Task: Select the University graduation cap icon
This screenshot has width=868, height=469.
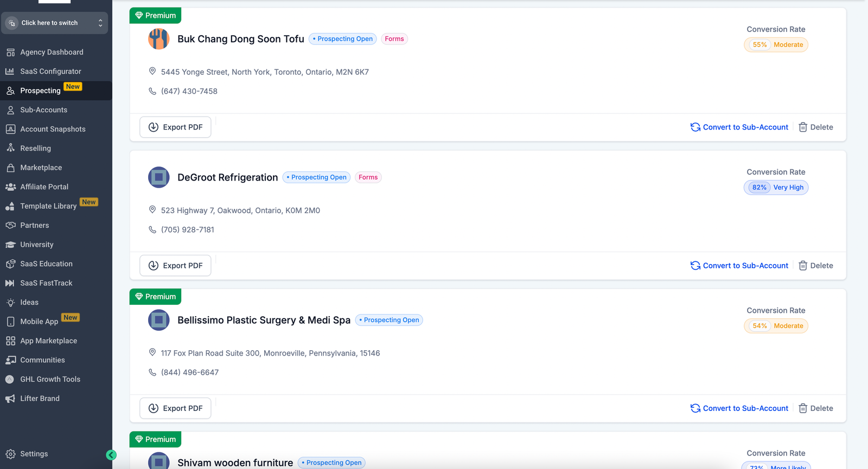Action: click(10, 245)
